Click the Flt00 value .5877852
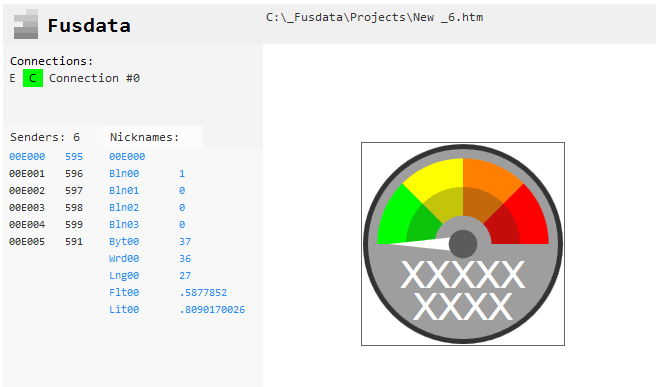 point(203,292)
